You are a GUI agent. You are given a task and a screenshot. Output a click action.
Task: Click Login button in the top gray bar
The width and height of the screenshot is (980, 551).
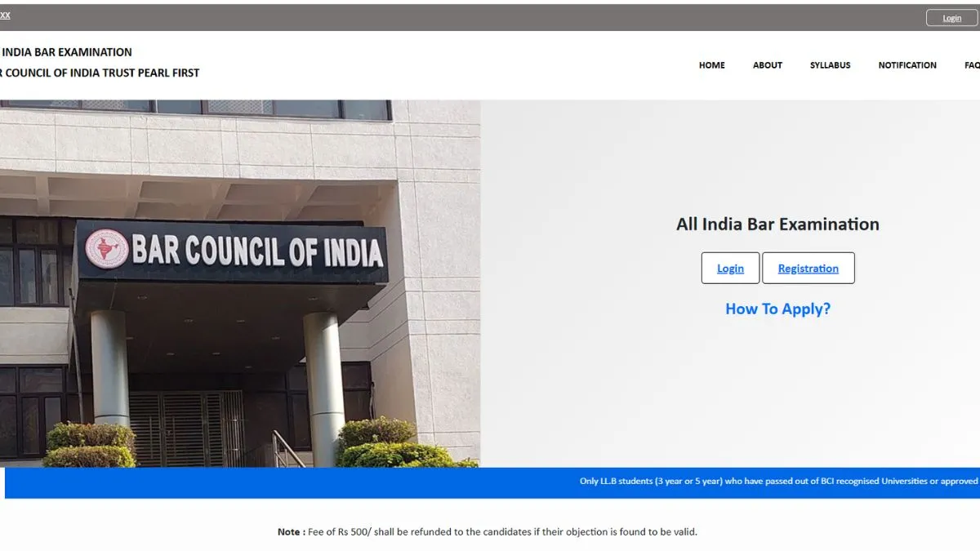(x=951, y=18)
